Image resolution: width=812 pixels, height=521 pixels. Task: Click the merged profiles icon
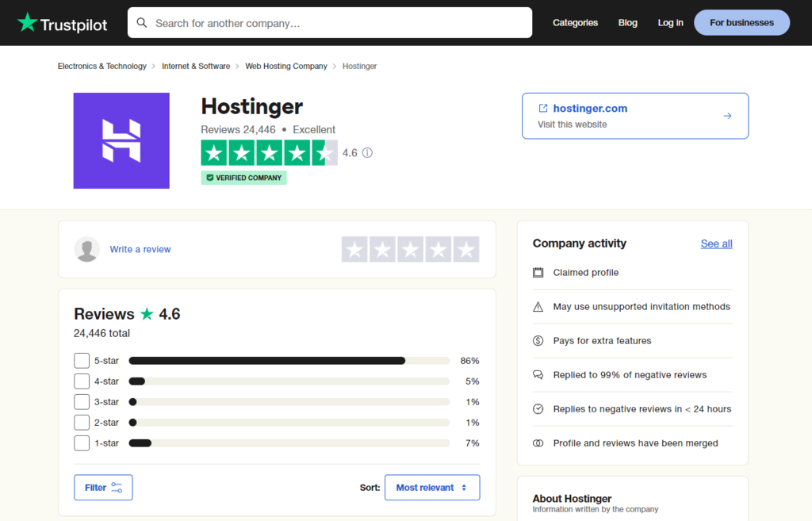(x=538, y=443)
